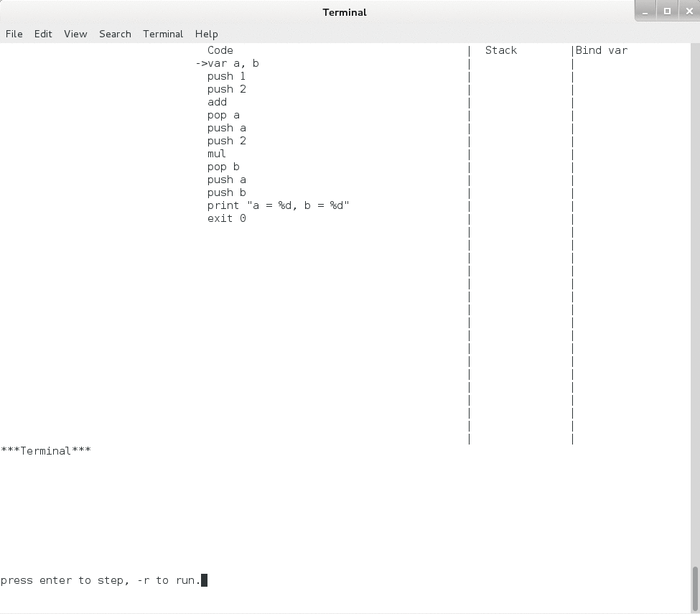Click the Terminal window title bar
Screen dimensions: 700x614
345,12
